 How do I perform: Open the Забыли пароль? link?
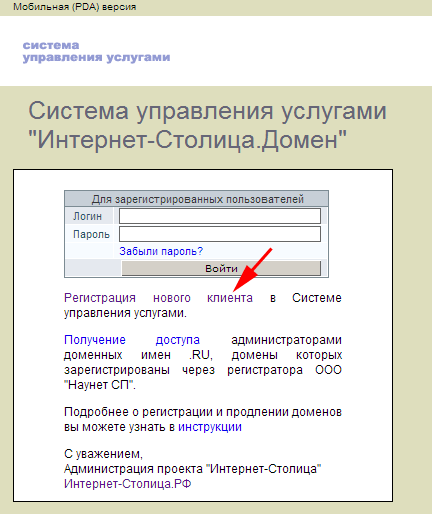tap(161, 251)
